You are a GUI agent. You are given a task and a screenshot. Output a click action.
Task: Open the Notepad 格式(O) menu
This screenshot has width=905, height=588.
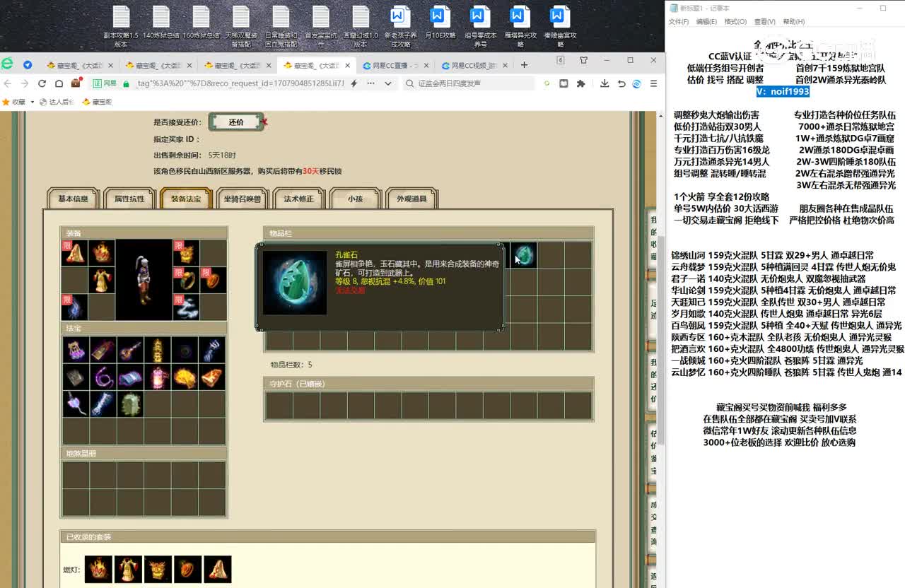735,22
